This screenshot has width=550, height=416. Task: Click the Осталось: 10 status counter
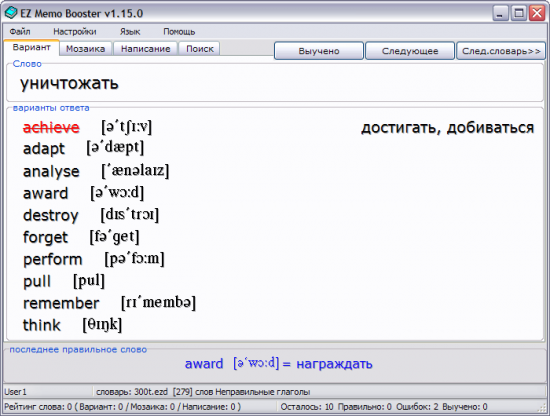tap(307, 407)
